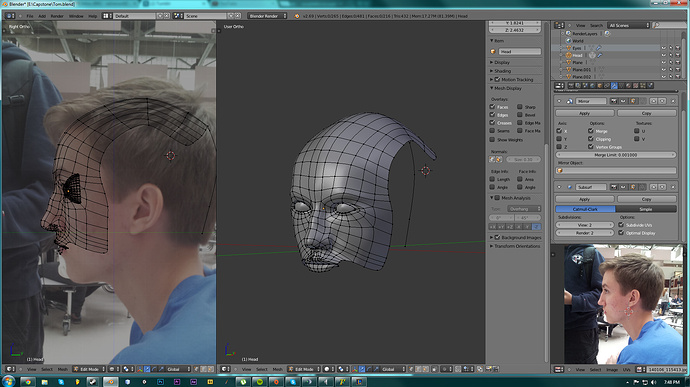Open the File menu in Blender

click(x=30, y=16)
